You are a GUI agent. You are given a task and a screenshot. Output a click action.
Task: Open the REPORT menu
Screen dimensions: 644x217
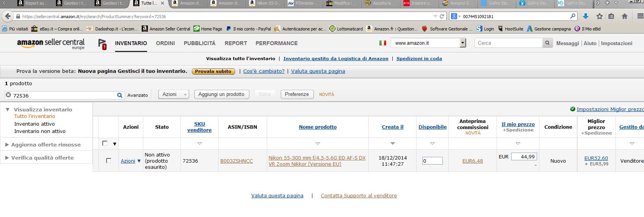(236, 43)
